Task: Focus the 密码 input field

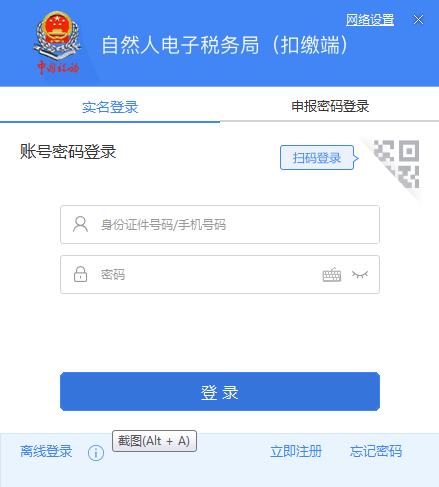Action: click(x=220, y=274)
